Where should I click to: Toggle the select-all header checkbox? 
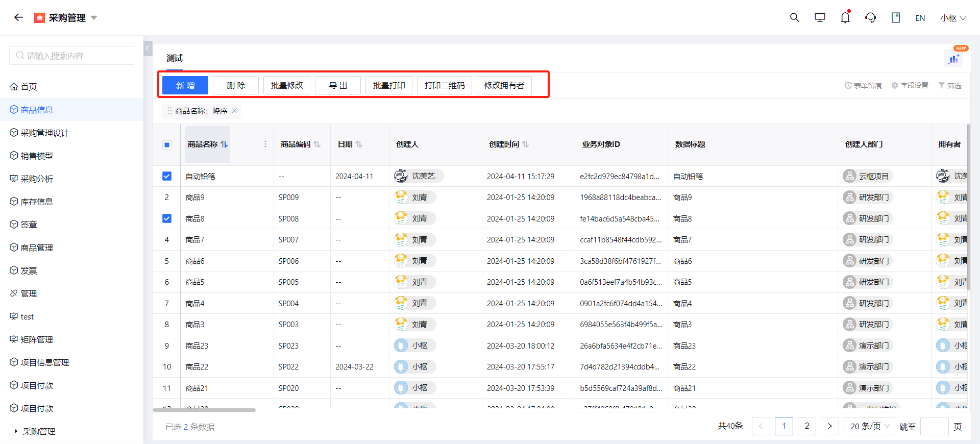167,145
